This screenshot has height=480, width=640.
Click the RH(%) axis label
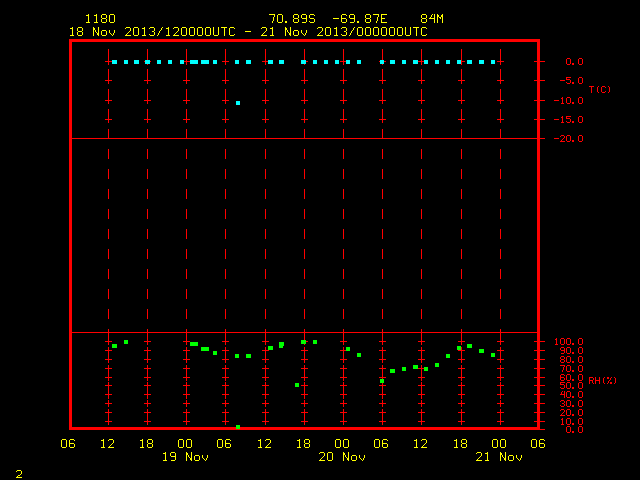point(602,381)
